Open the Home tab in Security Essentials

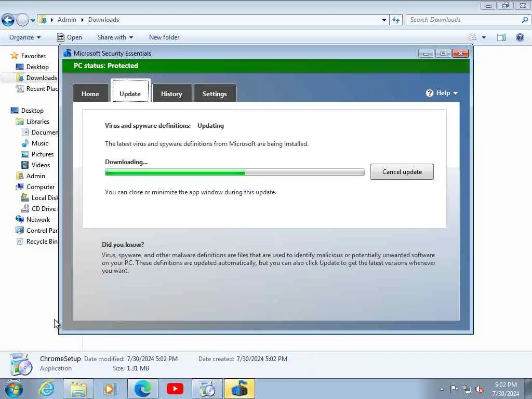coord(90,94)
